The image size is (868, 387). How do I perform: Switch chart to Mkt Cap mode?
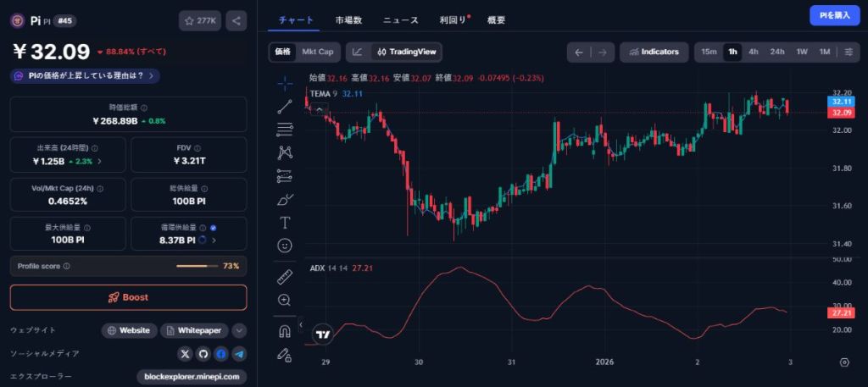click(x=318, y=52)
